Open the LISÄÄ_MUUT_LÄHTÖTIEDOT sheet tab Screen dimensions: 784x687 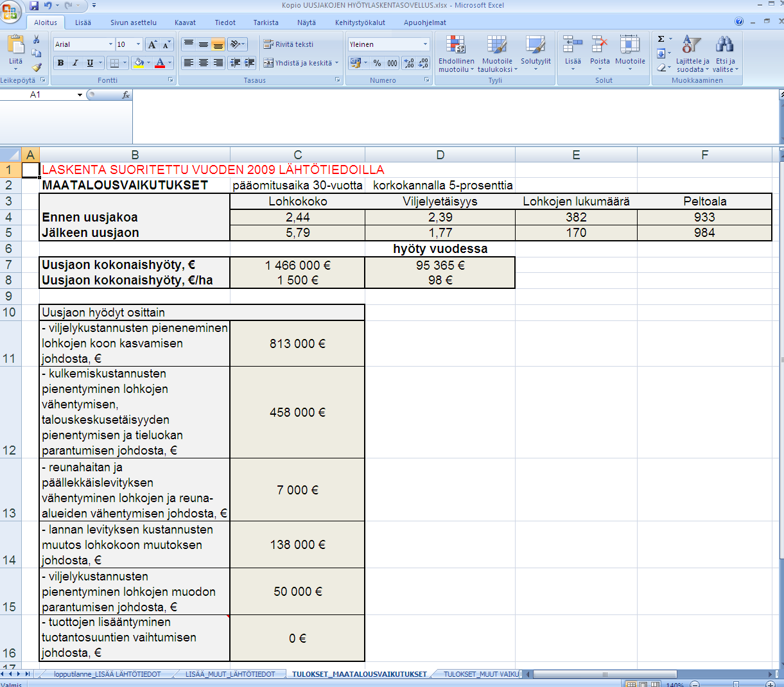pos(231,674)
